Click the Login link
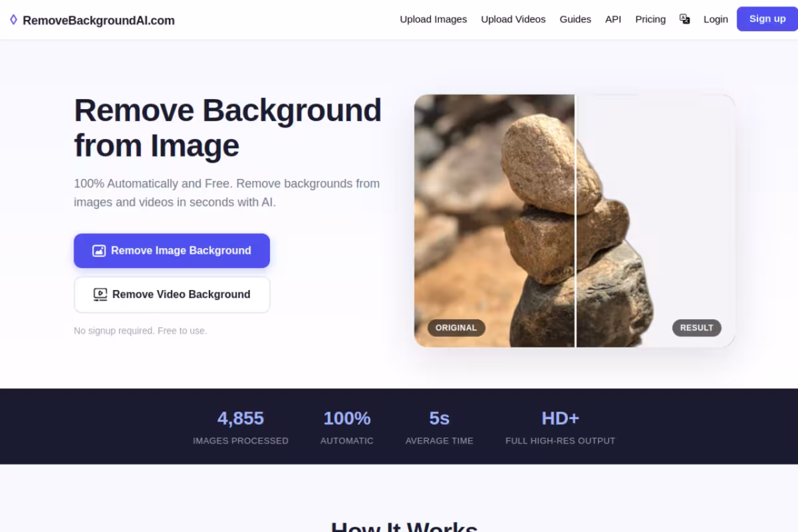The height and width of the screenshot is (532, 798). pos(716,19)
